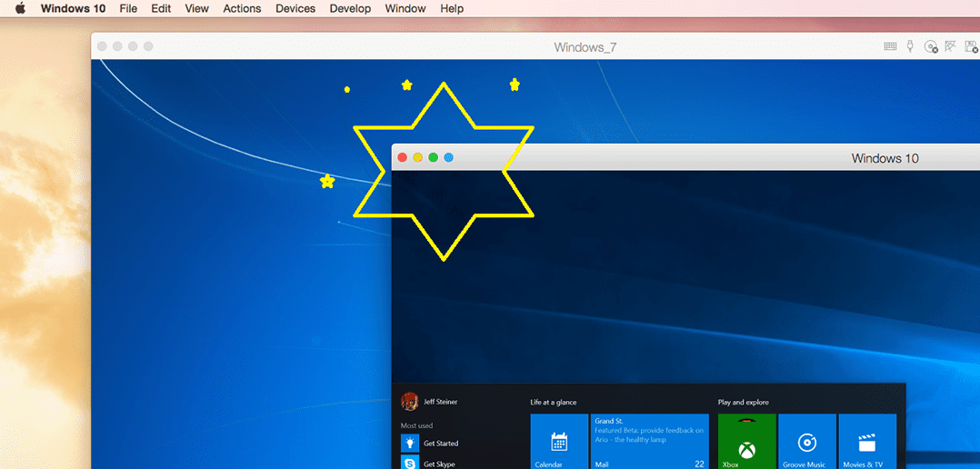Viewport: 980px width, 469px height.
Task: Click Jeff Steiner's avatar picture
Action: [410, 402]
